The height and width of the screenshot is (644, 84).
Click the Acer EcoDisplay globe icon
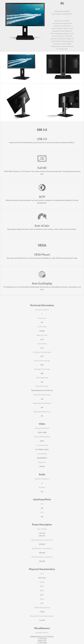(42, 274)
